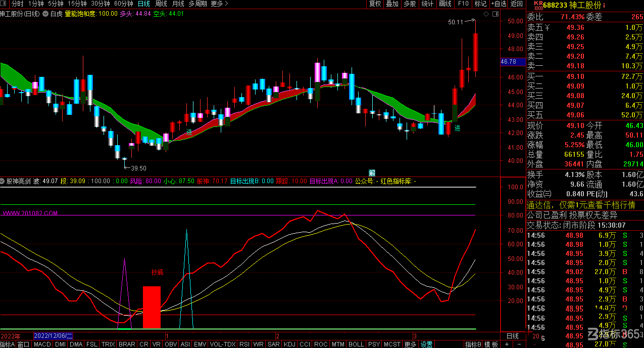Click the 日线 label on timeline bar
644x348 pixels.
[513, 336]
